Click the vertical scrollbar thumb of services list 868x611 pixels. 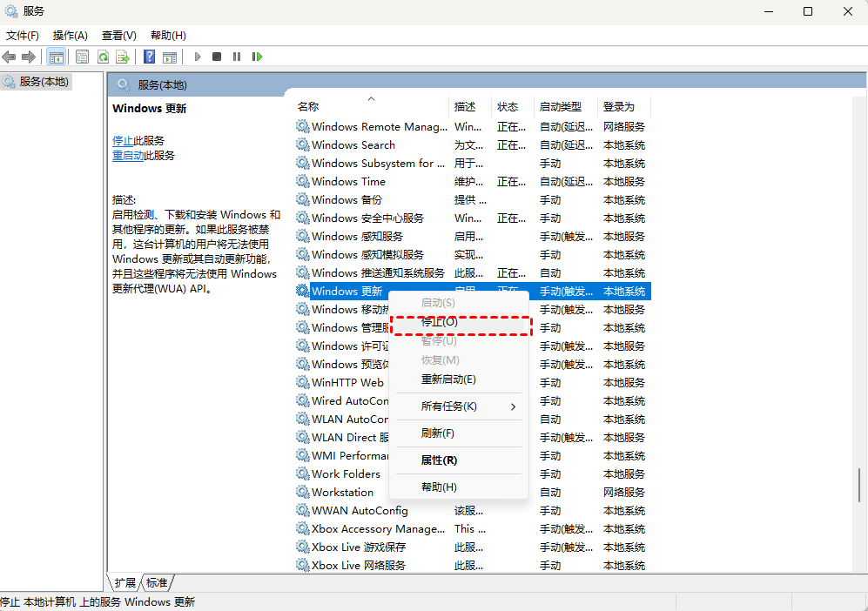coord(858,486)
